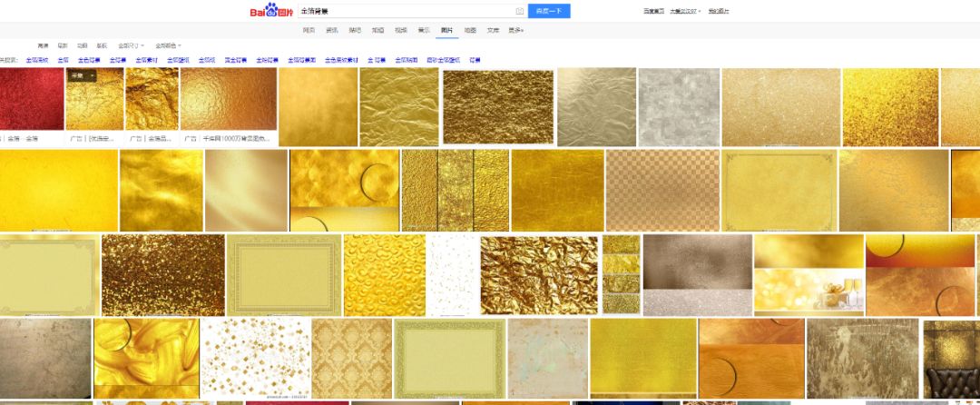Image resolution: width=980 pixels, height=405 pixels.
Task: Open the 全部颜色 color dropdown
Action: [x=169, y=45]
